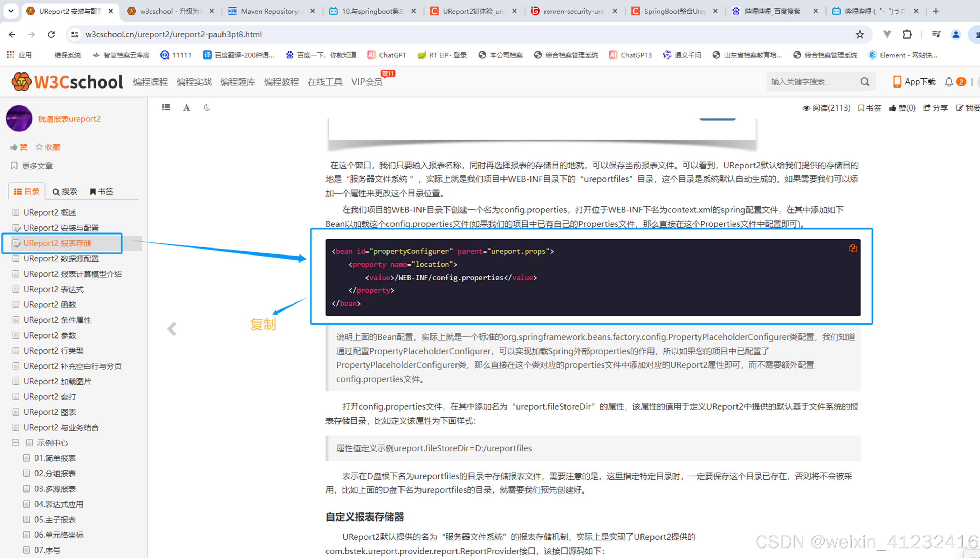
Task: Switch to the 书签 sidebar tab
Action: pos(101,191)
